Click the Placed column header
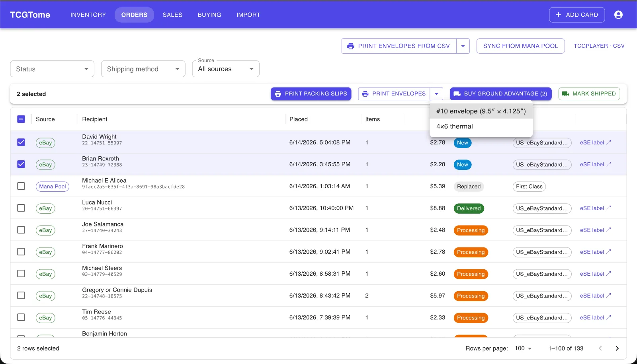This screenshot has height=364, width=637. click(x=299, y=119)
